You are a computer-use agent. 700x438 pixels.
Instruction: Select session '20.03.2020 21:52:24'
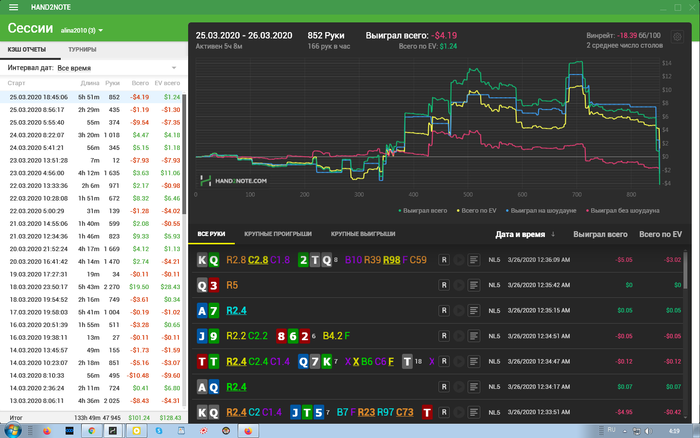point(92,249)
